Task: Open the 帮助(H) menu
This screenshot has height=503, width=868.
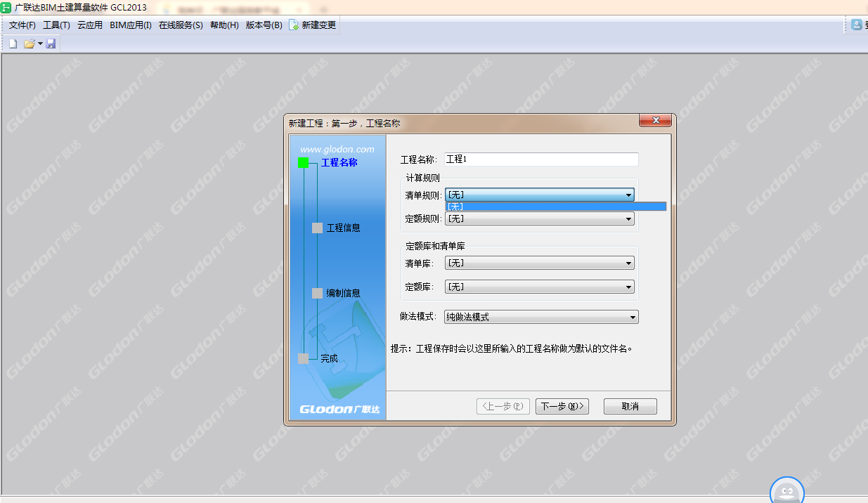Action: pos(224,25)
